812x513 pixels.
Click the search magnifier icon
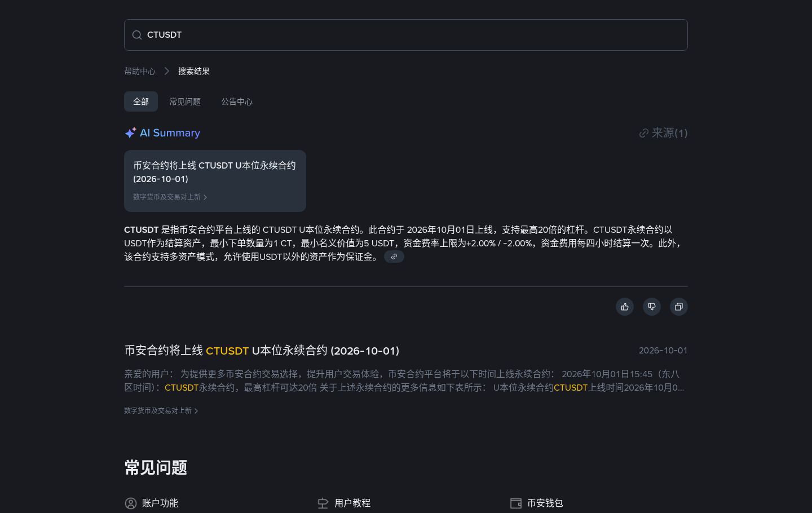click(x=137, y=35)
